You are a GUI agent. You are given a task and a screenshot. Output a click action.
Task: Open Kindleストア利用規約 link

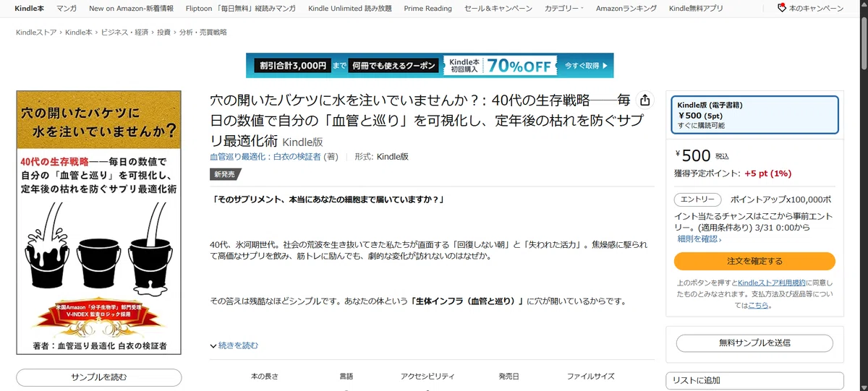pyautogui.click(x=772, y=282)
